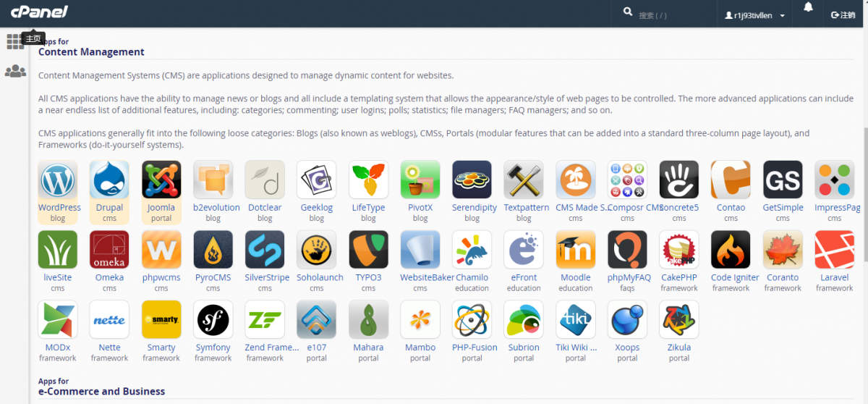
Task: Choose the PyroCMS flame icon
Action: tap(213, 250)
